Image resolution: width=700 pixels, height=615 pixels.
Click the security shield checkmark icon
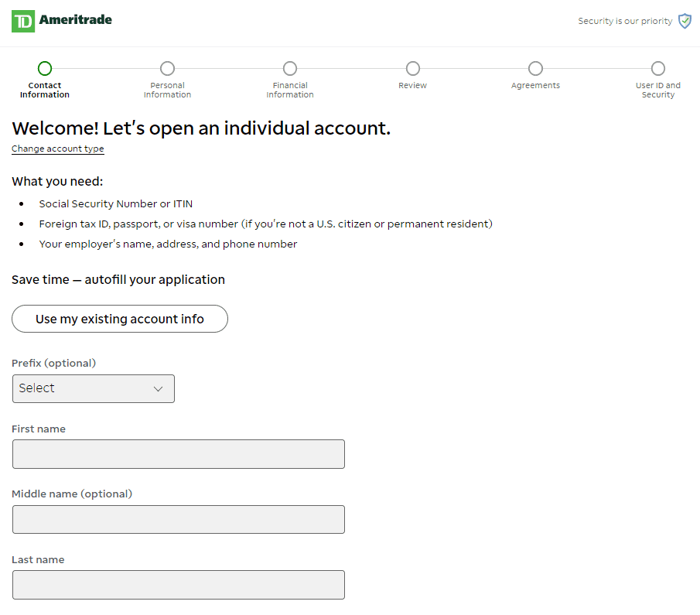(685, 21)
